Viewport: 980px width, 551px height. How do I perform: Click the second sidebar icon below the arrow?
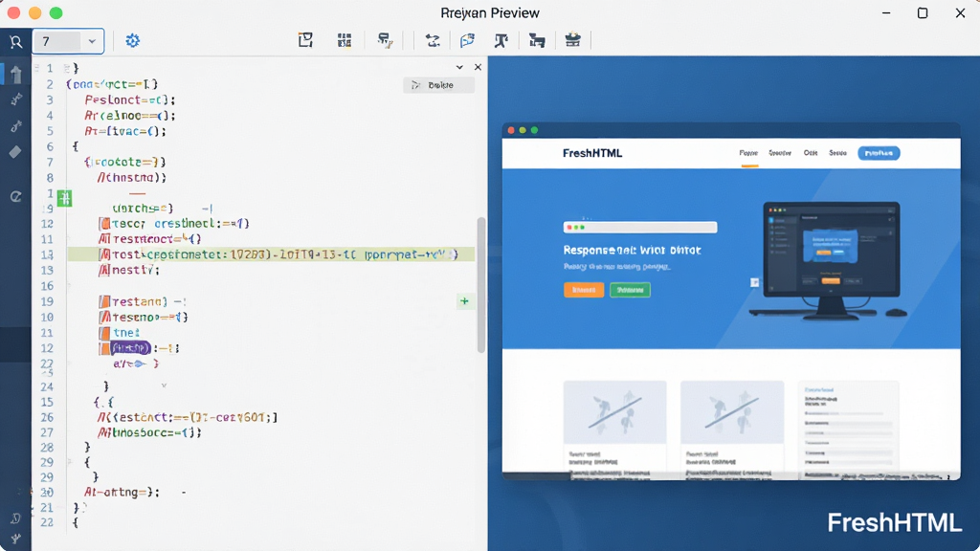pyautogui.click(x=16, y=99)
